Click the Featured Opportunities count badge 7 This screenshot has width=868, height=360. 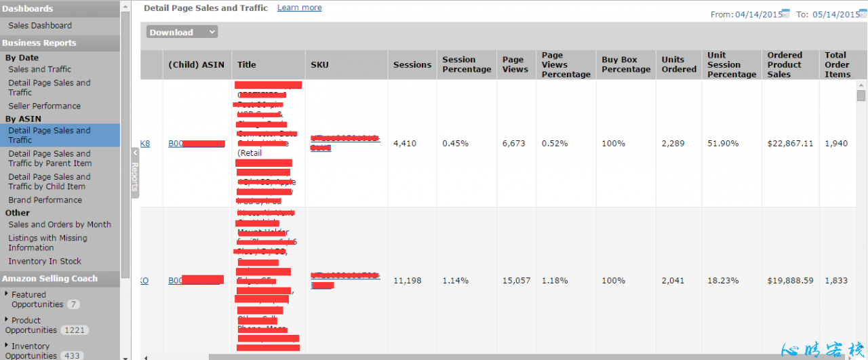73,304
